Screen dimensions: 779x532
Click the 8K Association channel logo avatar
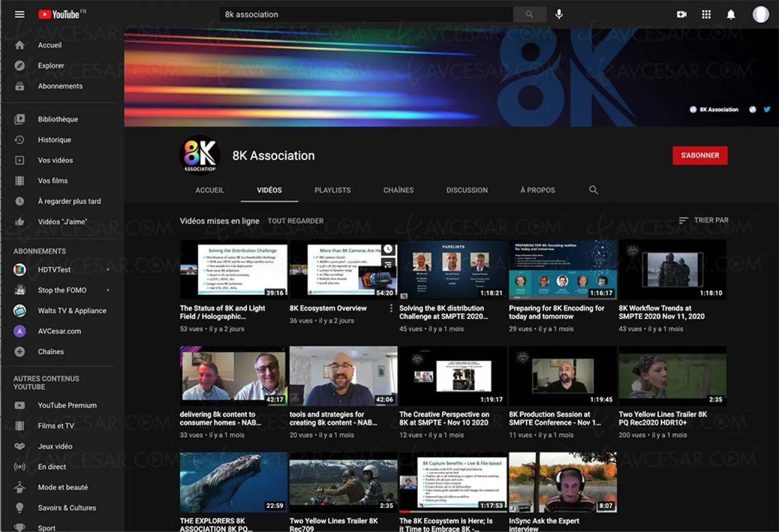pos(200,155)
